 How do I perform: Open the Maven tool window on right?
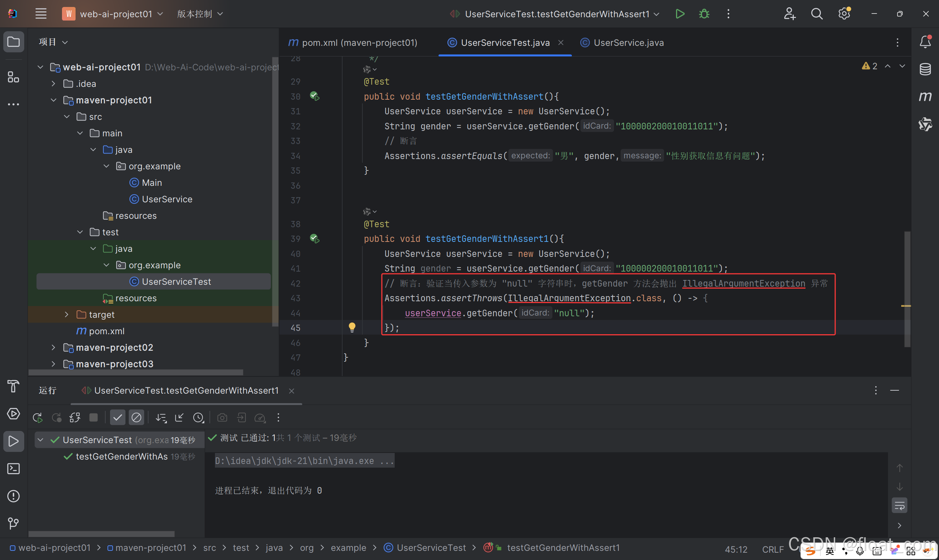[925, 97]
